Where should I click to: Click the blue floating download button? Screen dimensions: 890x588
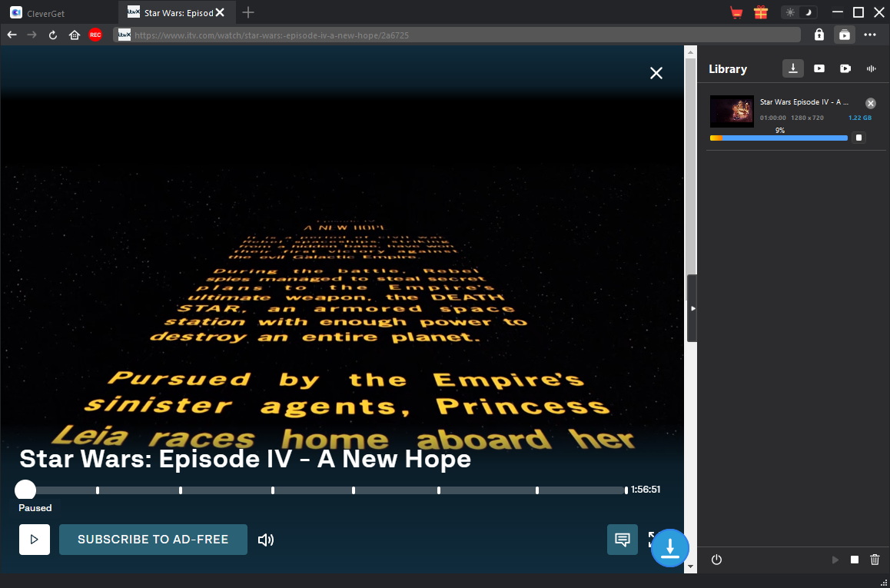click(x=669, y=548)
